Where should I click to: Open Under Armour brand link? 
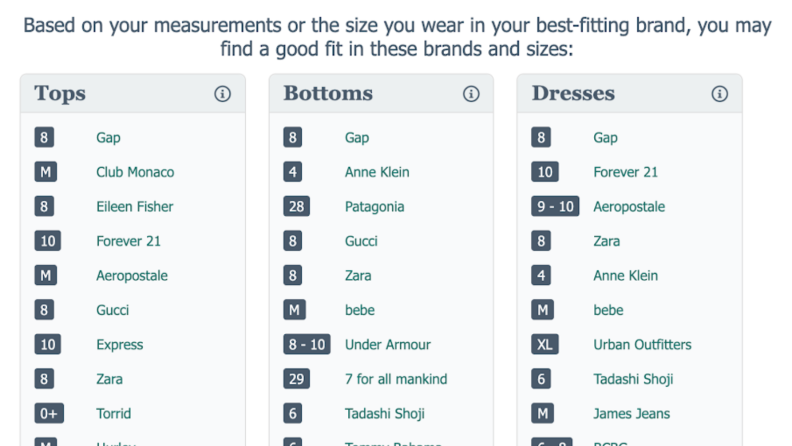click(387, 344)
